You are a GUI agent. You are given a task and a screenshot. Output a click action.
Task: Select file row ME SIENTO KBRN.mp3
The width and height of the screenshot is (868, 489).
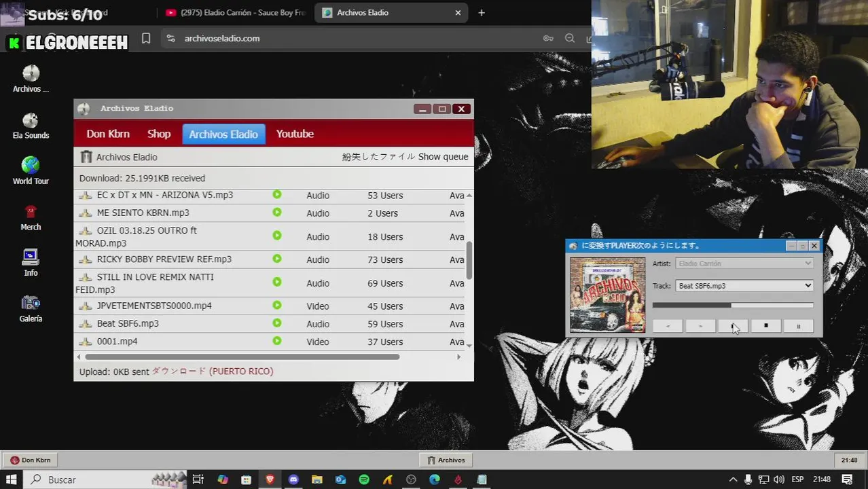[270, 213]
